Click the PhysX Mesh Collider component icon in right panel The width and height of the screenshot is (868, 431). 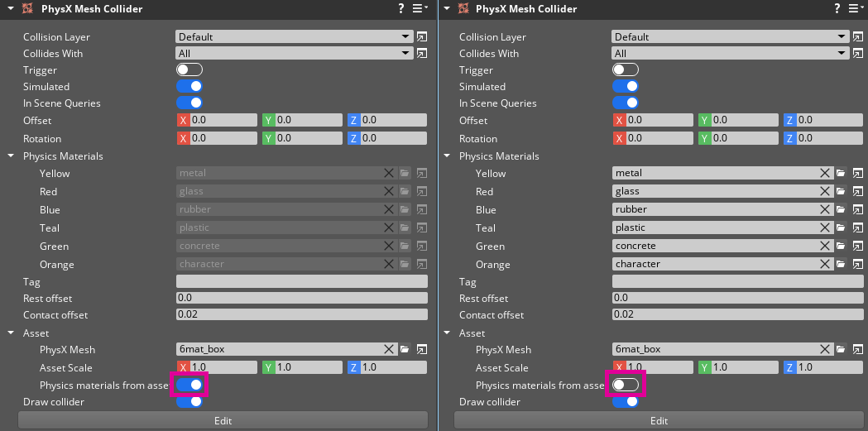[463, 8]
